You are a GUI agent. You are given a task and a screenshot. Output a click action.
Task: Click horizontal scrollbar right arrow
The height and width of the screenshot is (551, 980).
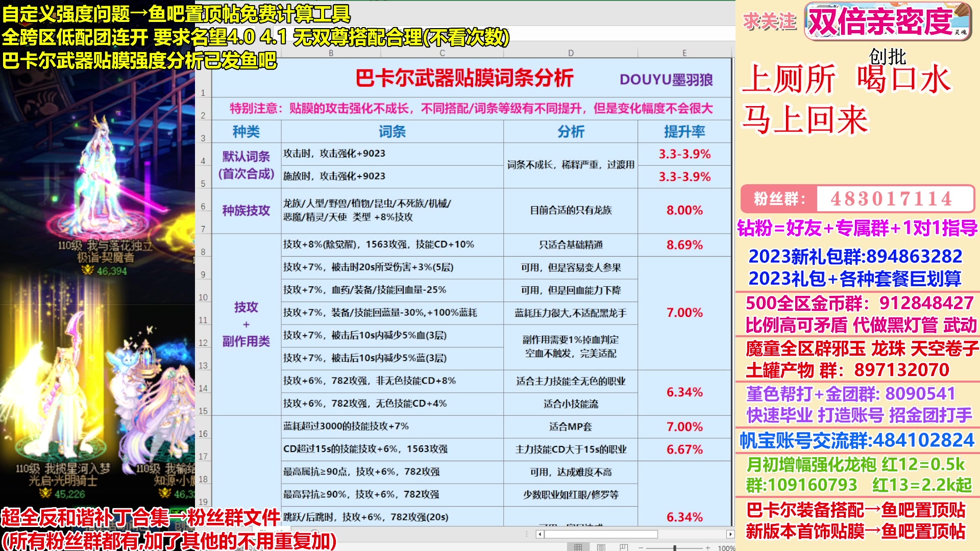(x=730, y=534)
